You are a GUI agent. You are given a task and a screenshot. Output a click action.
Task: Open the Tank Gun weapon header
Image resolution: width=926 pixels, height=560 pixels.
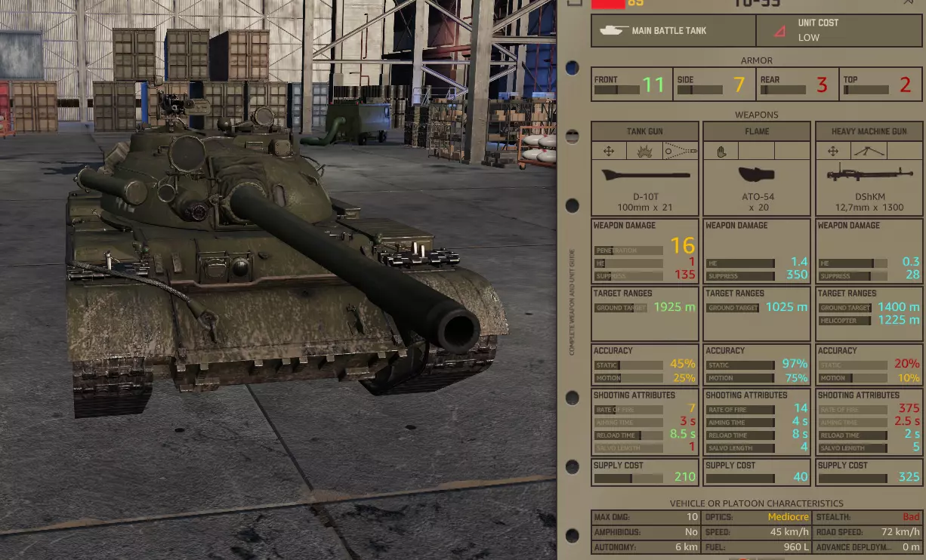(644, 131)
